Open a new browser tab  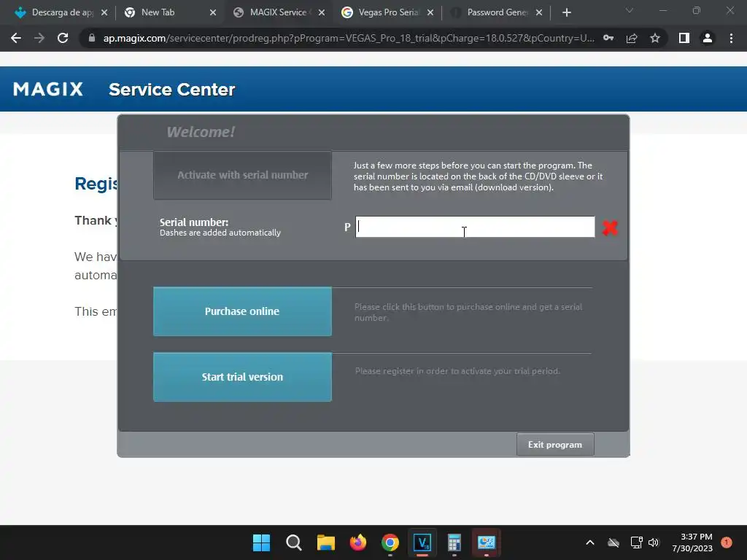pyautogui.click(x=566, y=12)
